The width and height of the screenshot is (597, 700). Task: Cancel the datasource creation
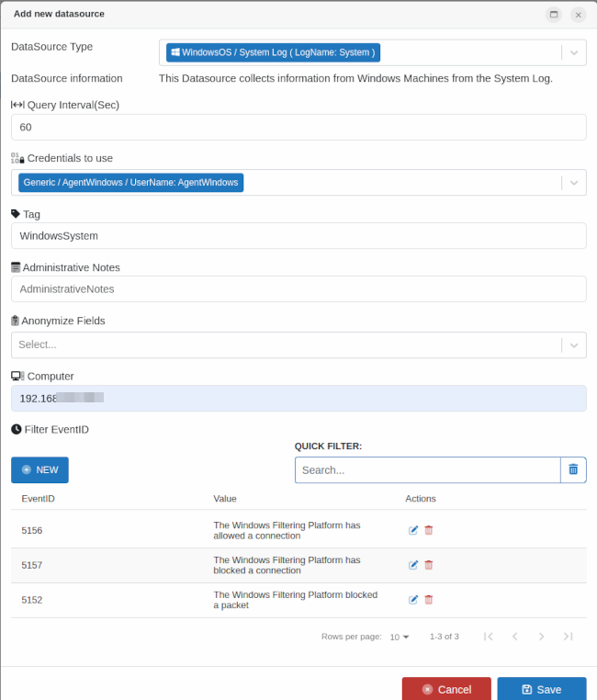446,689
